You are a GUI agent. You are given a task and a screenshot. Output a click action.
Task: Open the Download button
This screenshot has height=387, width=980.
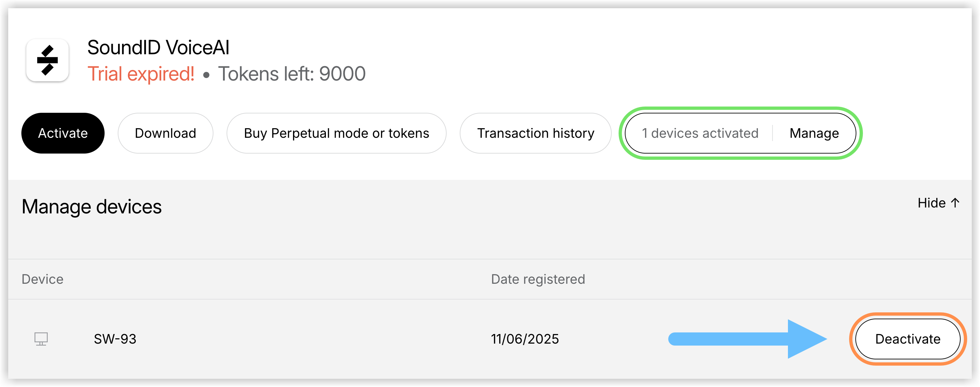click(165, 133)
